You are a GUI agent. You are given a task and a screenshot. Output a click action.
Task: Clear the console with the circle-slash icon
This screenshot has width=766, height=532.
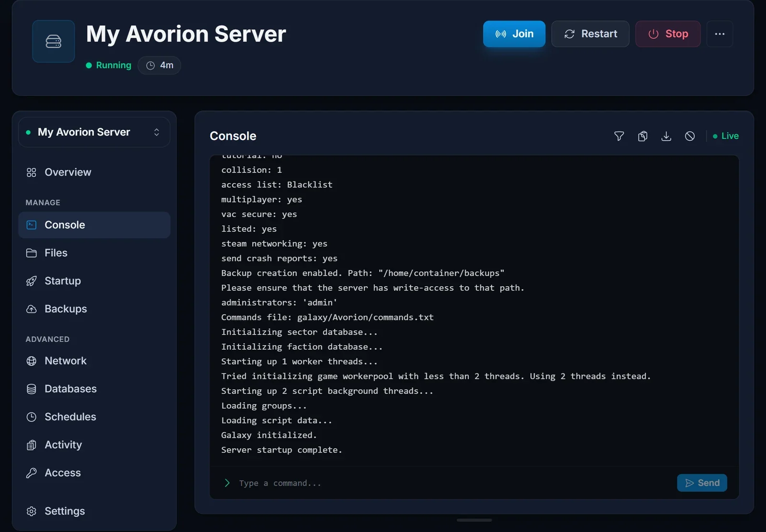pyautogui.click(x=690, y=136)
